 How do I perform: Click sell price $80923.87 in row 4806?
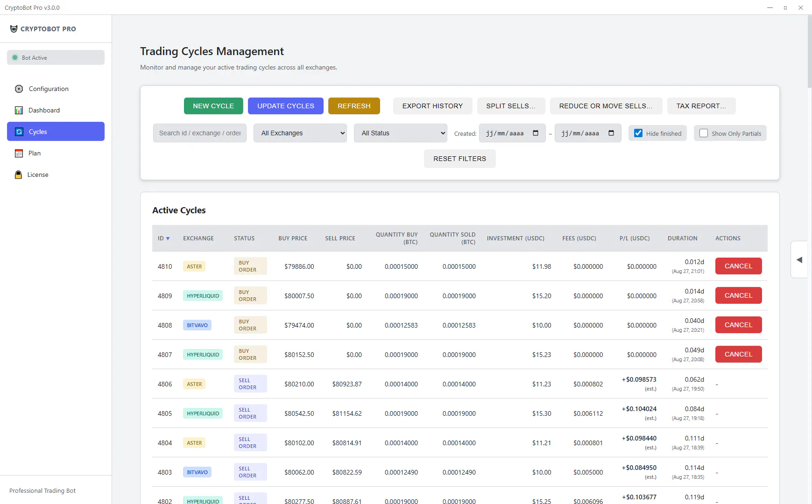[347, 384]
